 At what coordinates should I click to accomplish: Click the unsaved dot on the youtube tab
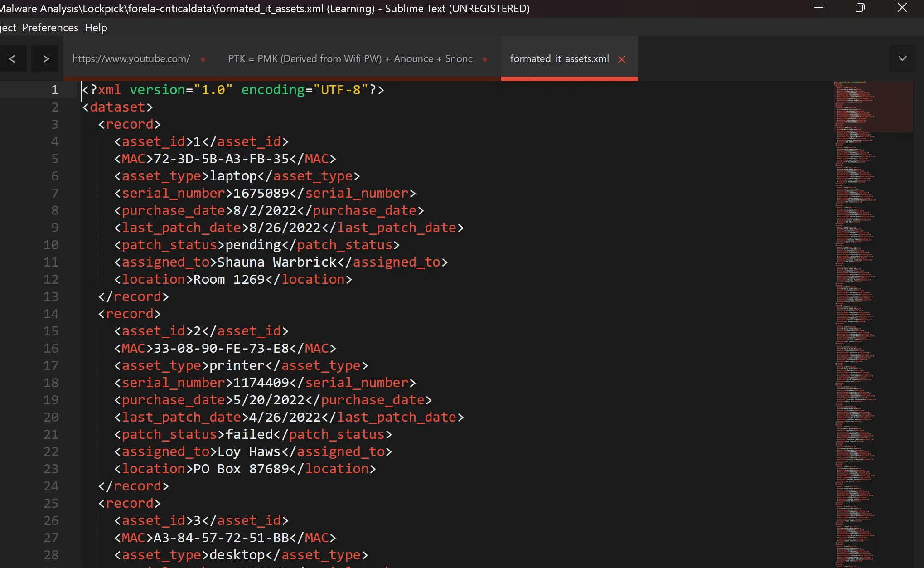coord(203,59)
